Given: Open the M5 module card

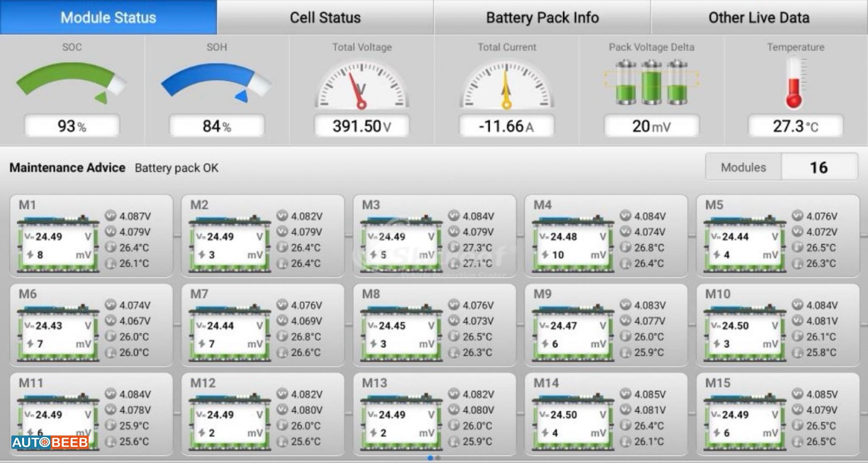Looking at the screenshot, I should (x=778, y=236).
